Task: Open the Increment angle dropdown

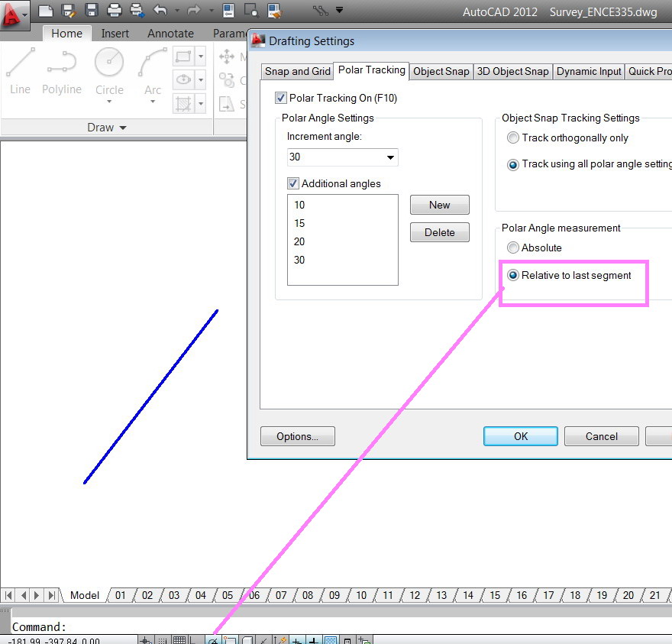Action: coord(391,157)
